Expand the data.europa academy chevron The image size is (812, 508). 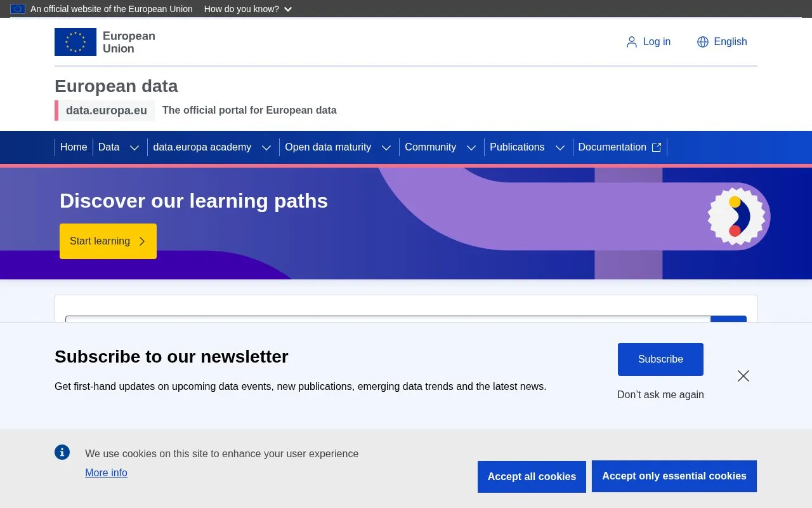coord(266,147)
